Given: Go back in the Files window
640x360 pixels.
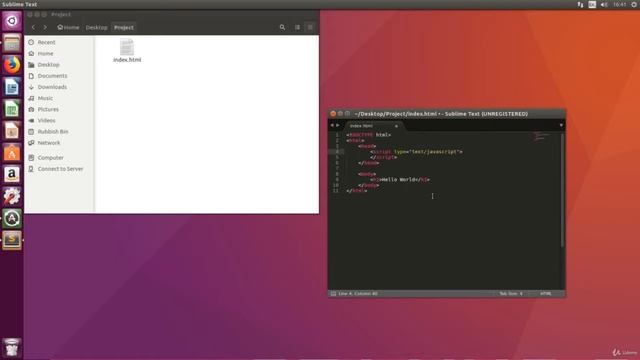Looking at the screenshot, I should point(33,27).
